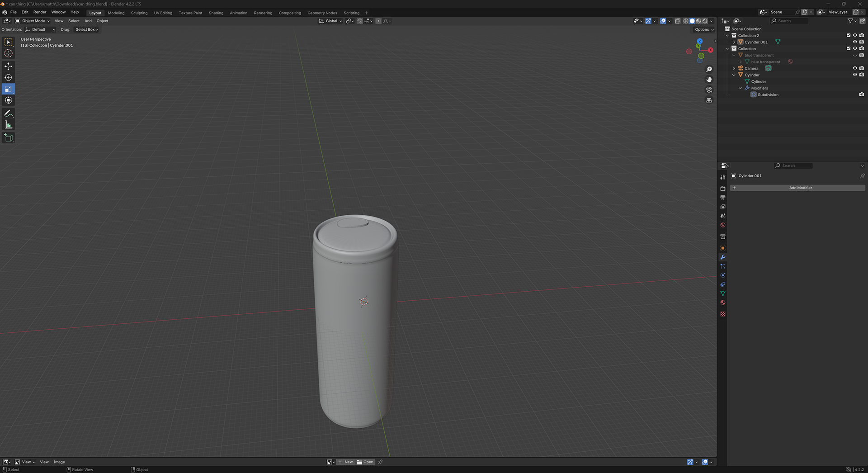Open the Object Data properties tab

(x=722, y=293)
